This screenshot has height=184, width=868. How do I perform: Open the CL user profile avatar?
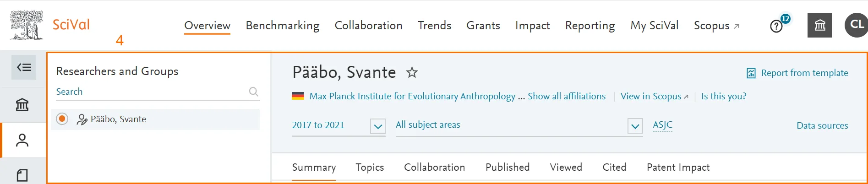[856, 25]
